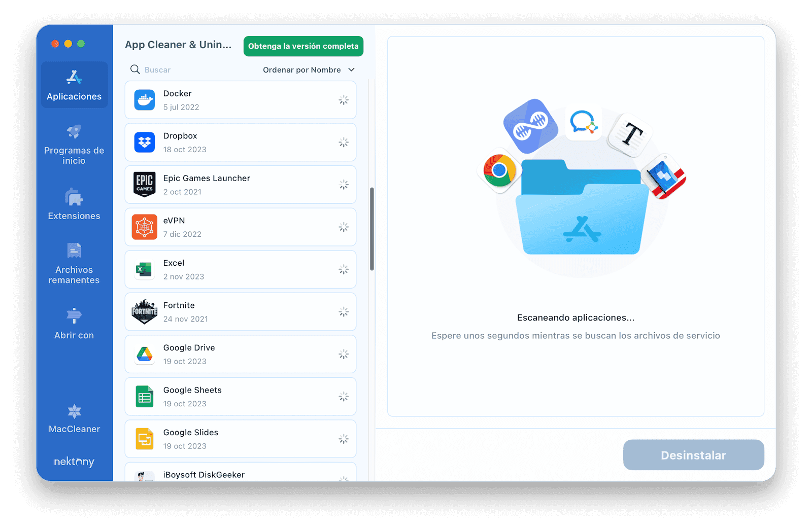
Task: Select the Excel name text
Action: [174, 263]
